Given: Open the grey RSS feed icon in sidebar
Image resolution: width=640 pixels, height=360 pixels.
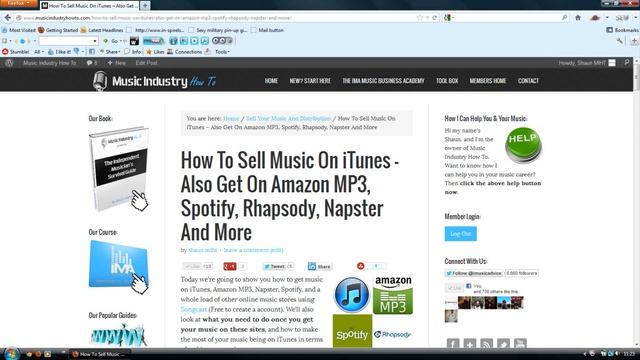Looking at the screenshot, I should (487, 343).
